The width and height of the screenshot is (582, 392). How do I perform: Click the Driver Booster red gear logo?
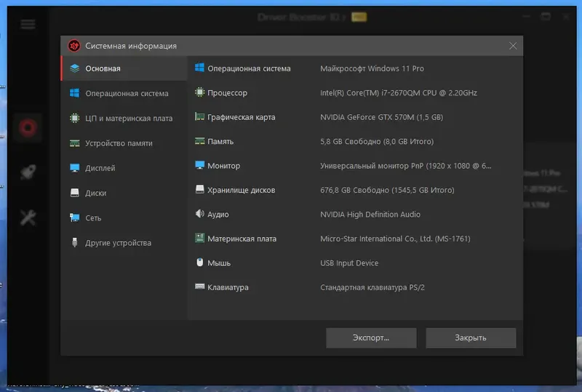click(74, 46)
